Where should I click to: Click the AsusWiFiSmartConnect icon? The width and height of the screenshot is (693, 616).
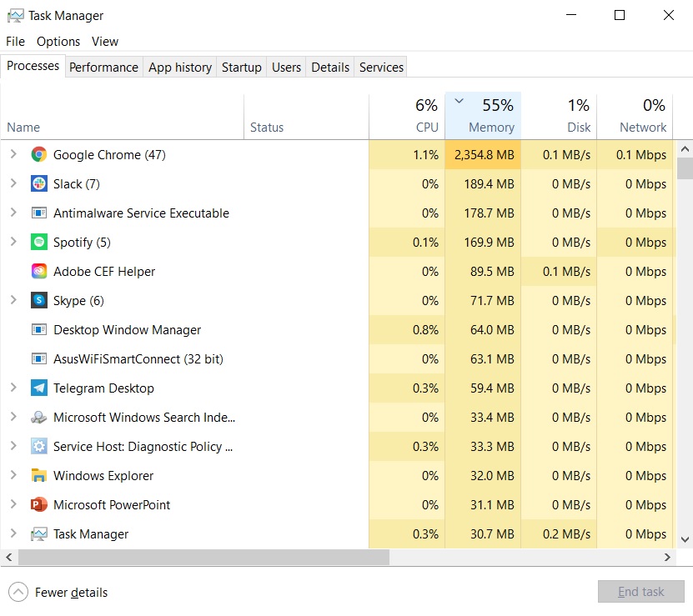click(x=39, y=358)
